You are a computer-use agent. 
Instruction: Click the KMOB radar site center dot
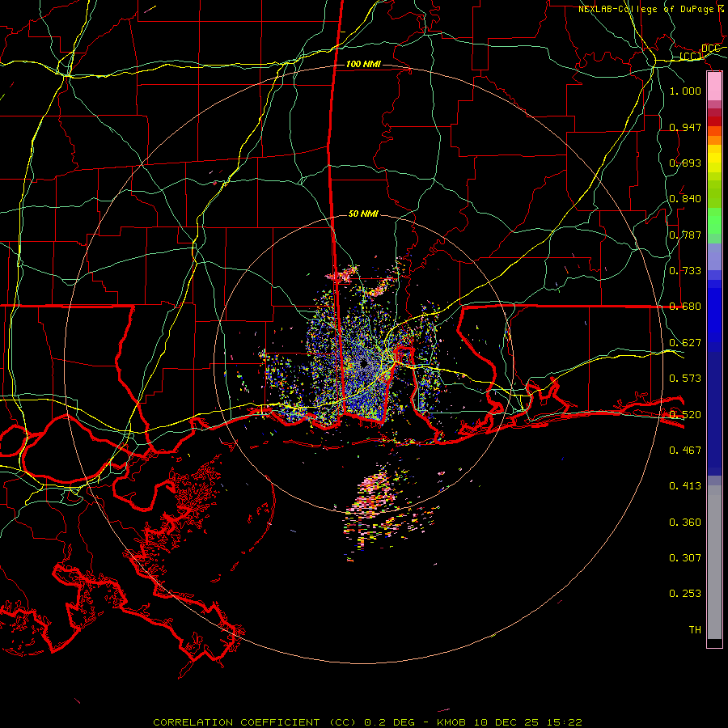coord(363,364)
